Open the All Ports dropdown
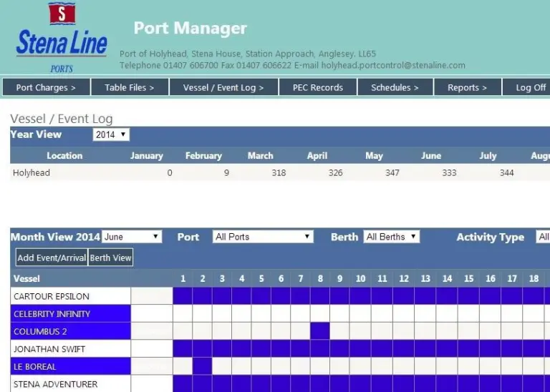The height and width of the screenshot is (392, 550). point(263,237)
